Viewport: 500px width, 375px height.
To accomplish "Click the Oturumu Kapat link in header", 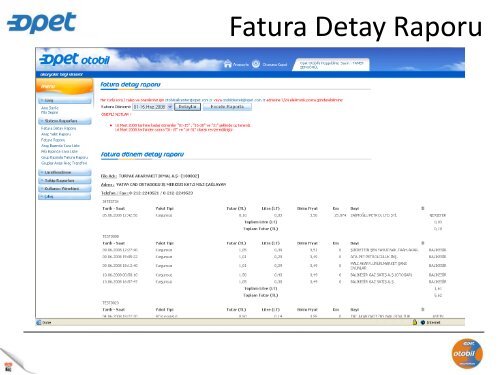I will 275,64.
